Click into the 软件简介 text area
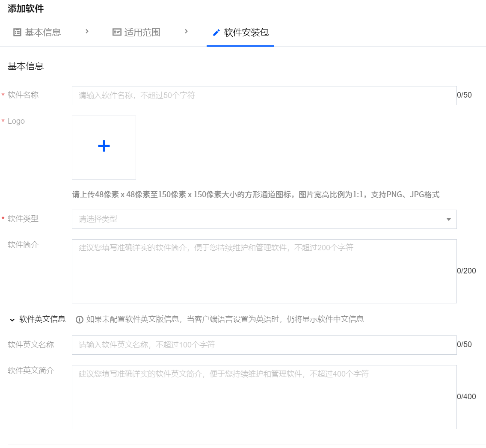The height and width of the screenshot is (448, 486). (x=264, y=271)
